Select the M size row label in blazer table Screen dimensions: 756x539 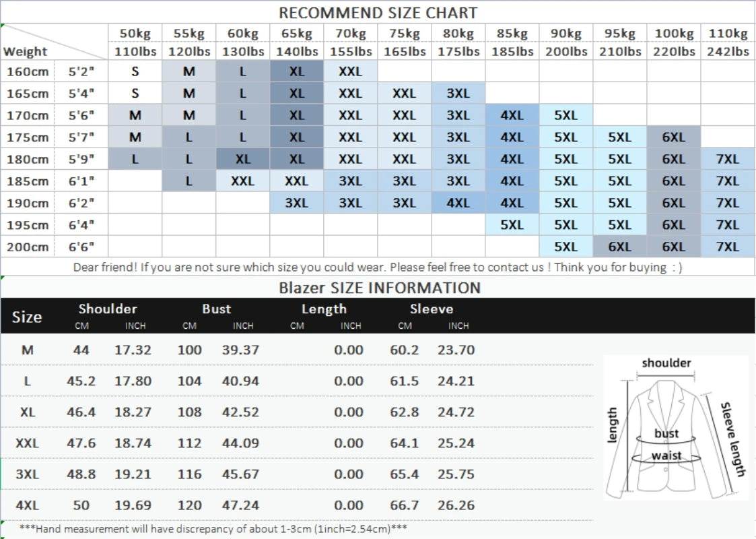(27, 350)
